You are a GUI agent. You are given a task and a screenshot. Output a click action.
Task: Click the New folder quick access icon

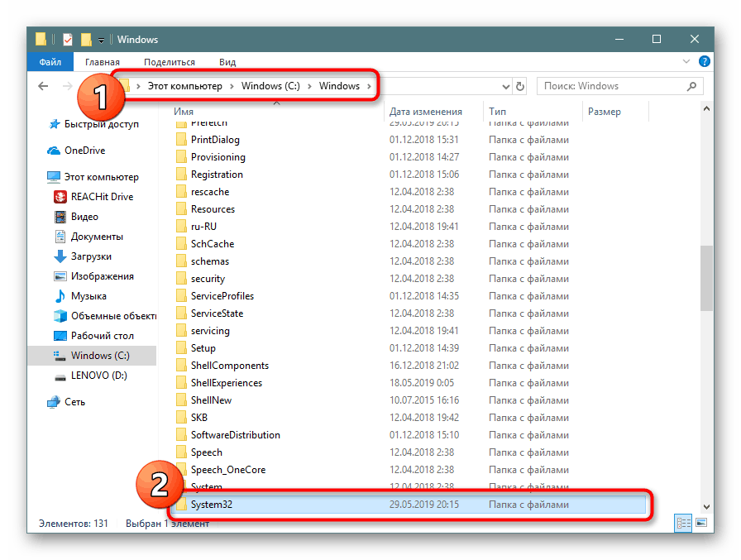86,39
